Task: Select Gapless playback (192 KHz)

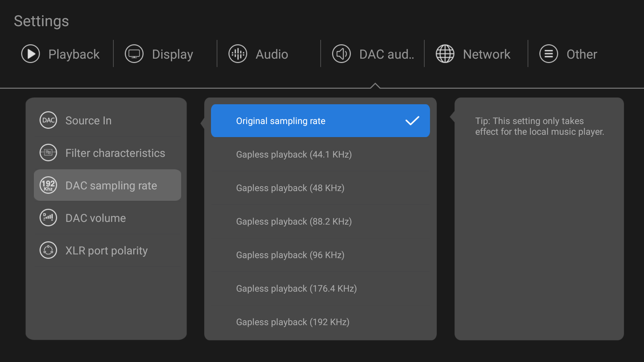Action: (320, 322)
